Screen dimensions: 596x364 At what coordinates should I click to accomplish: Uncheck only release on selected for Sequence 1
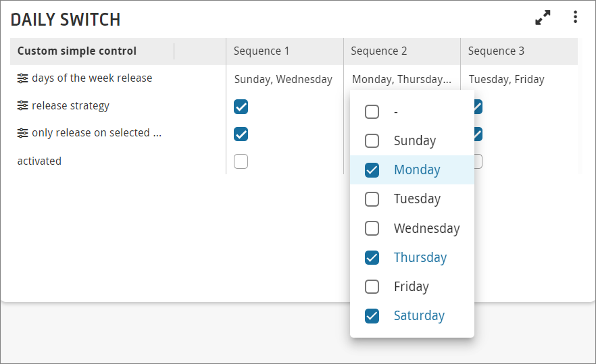tap(241, 134)
